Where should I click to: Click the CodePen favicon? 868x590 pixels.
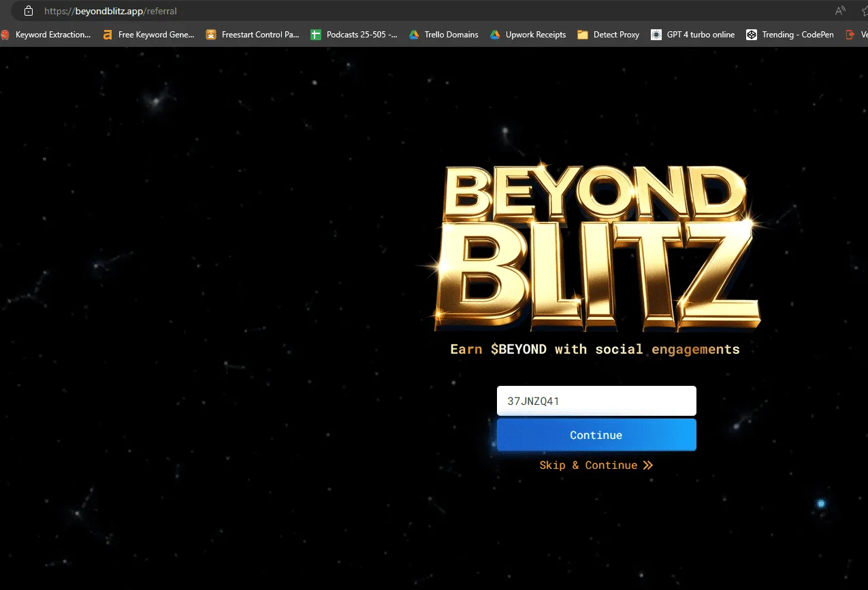point(752,35)
